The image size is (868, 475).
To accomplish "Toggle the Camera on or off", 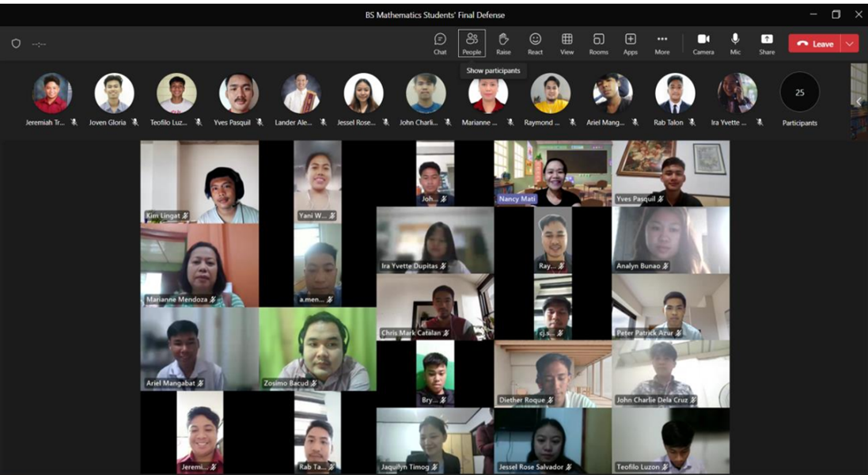I will [x=703, y=43].
